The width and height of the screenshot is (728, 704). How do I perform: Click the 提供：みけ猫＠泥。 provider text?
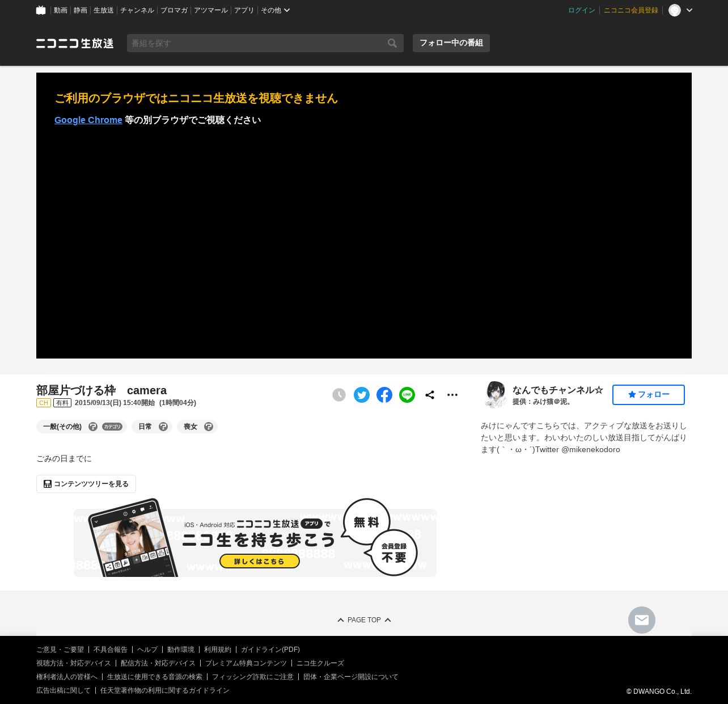[543, 402]
